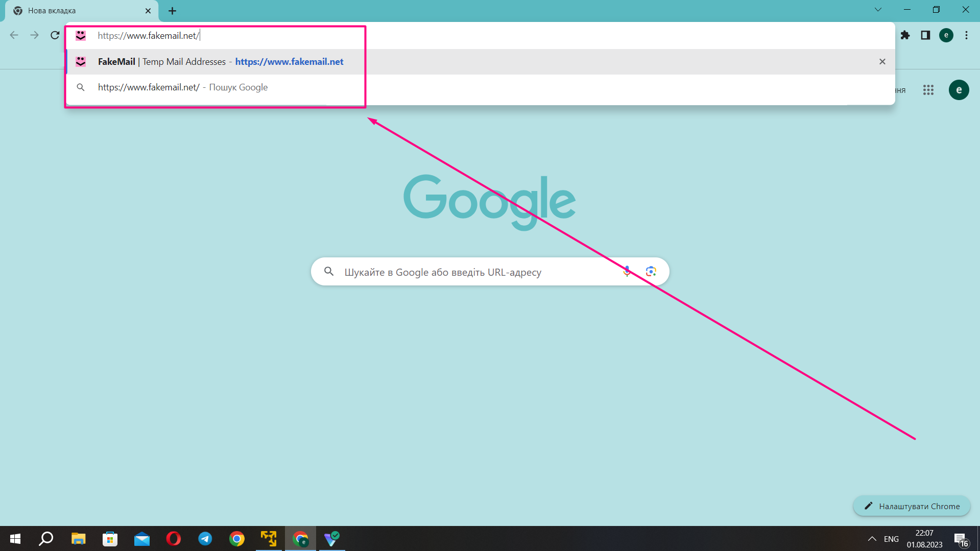Reload the current page
980x551 pixels.
[55, 35]
